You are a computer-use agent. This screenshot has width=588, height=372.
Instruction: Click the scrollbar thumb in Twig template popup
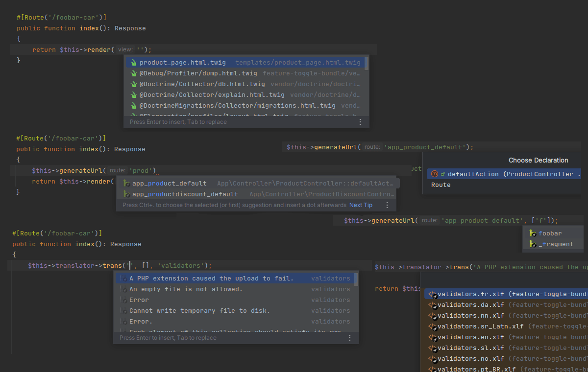point(367,63)
